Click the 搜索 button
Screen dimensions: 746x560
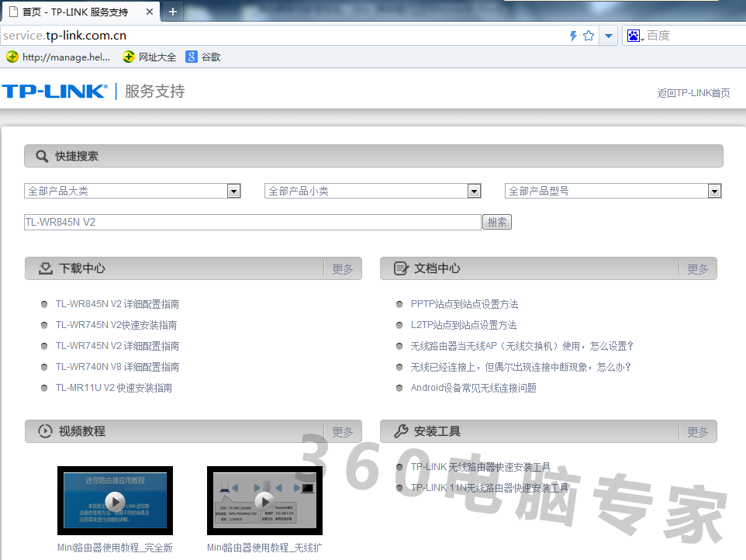[497, 222]
